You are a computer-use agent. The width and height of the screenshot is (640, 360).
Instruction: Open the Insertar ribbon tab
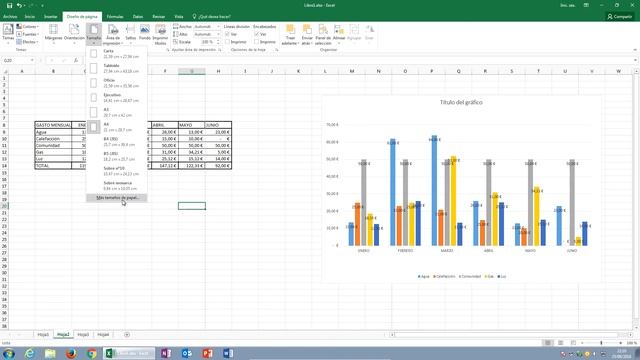(51, 17)
